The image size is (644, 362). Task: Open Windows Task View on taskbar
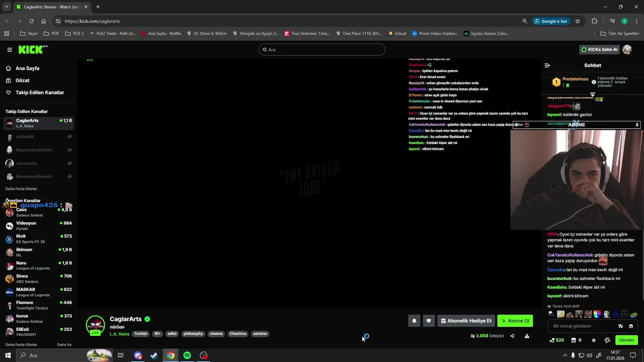[121, 355]
